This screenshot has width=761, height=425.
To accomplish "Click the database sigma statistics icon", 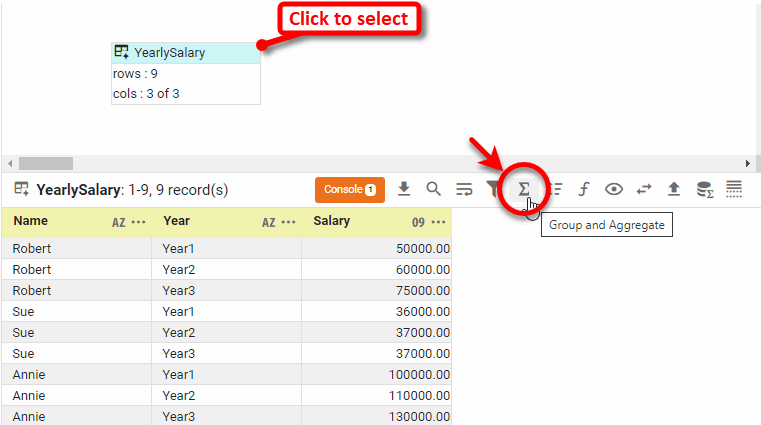I will 704,189.
